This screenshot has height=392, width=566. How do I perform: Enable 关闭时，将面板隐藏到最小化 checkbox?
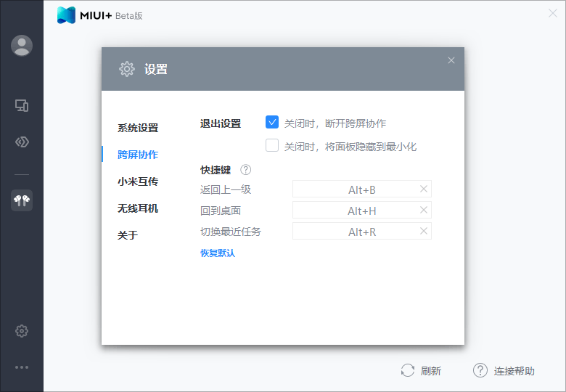[272, 145]
